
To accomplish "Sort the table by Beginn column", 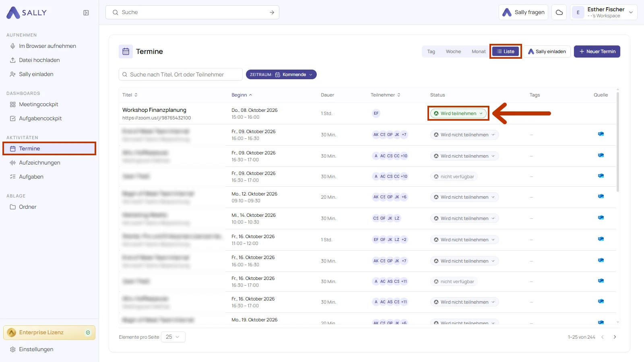I will (x=242, y=95).
